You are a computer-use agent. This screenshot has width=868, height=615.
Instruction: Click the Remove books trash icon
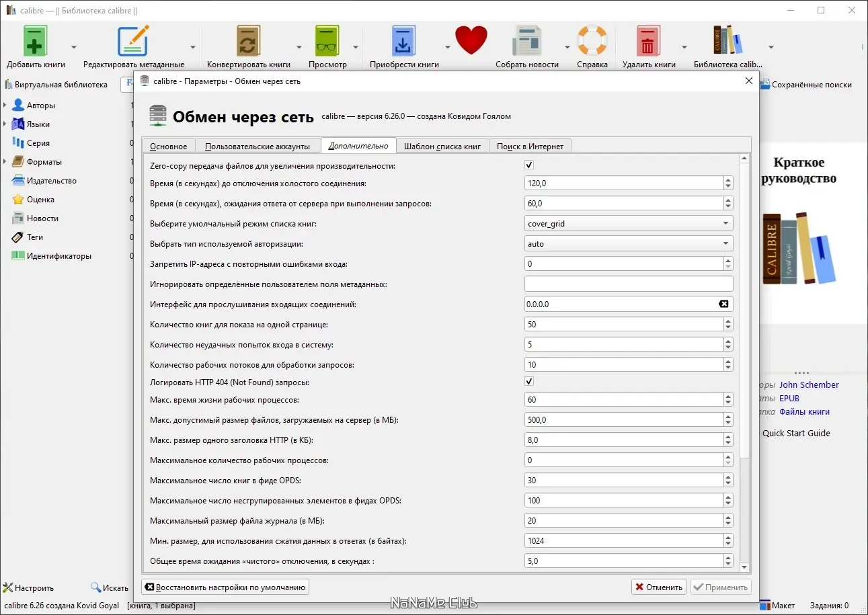[x=649, y=41]
